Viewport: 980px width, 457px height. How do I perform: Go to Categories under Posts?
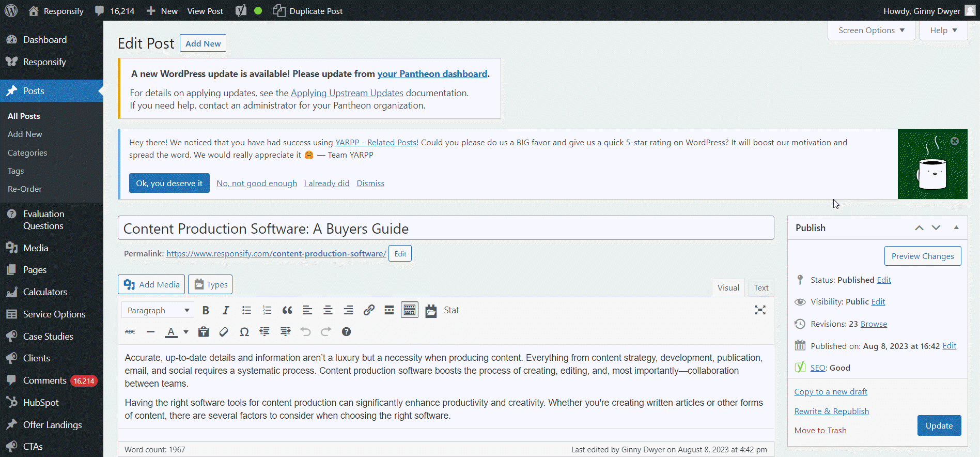coord(27,153)
